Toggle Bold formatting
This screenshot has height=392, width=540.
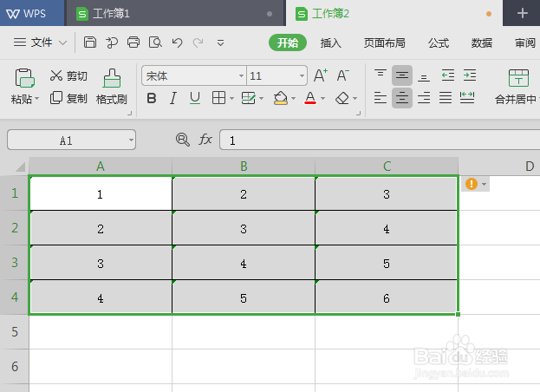[152, 98]
